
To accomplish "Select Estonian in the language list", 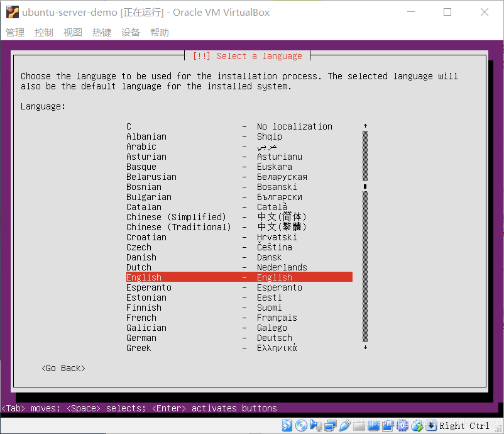I will [x=239, y=298].
